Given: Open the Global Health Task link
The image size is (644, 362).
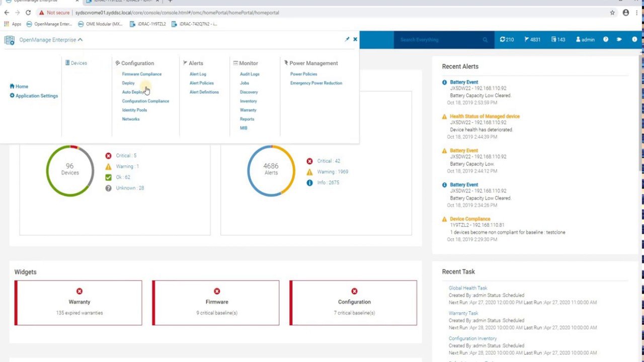Looking at the screenshot, I should click(468, 288).
